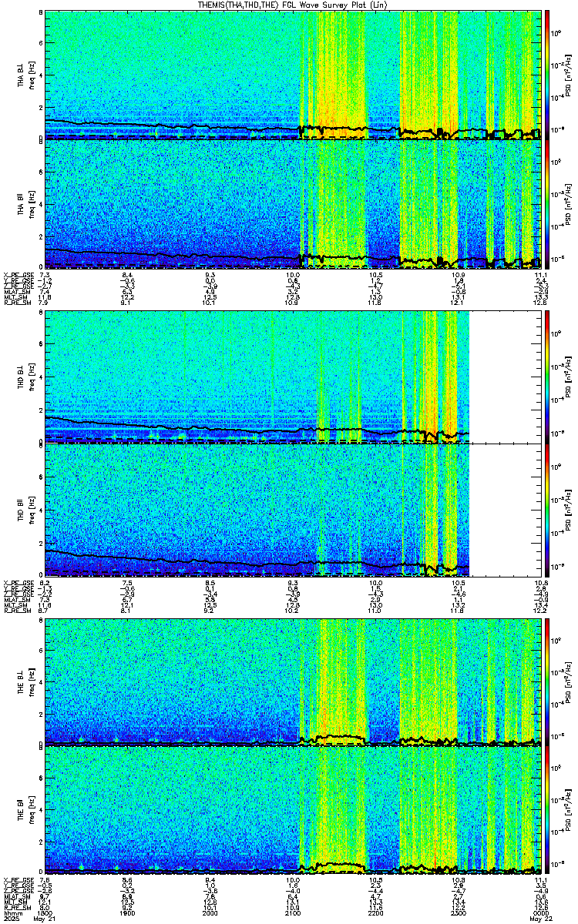Click the May 21 date label
This screenshot has width=578, height=924.
(x=45, y=919)
